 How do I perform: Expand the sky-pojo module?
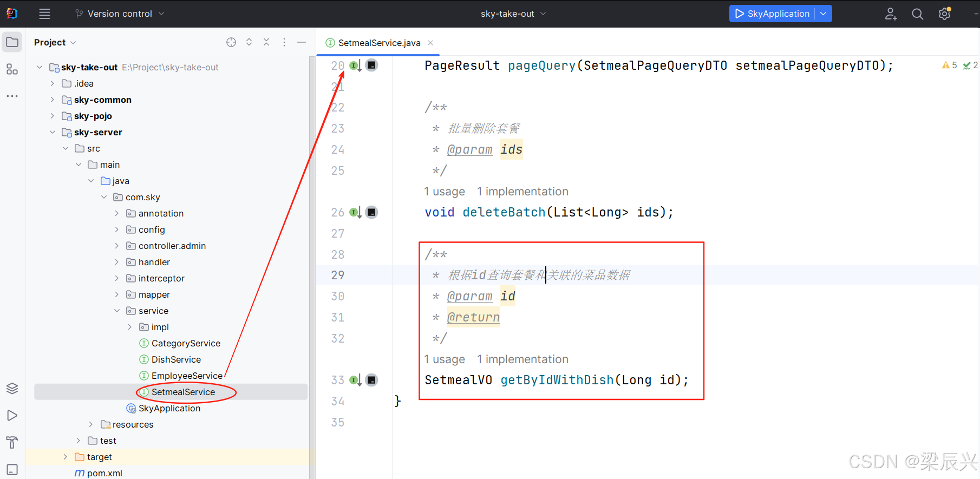53,116
